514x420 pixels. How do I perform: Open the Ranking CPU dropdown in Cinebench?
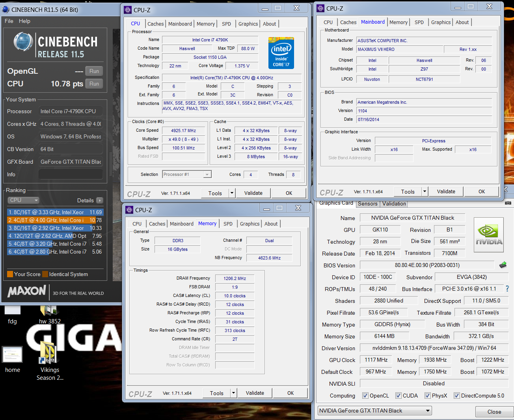coord(23,200)
